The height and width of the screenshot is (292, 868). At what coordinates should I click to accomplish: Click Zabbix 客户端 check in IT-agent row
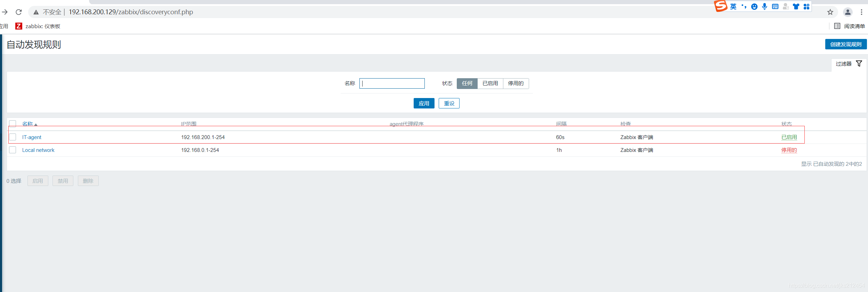point(636,137)
